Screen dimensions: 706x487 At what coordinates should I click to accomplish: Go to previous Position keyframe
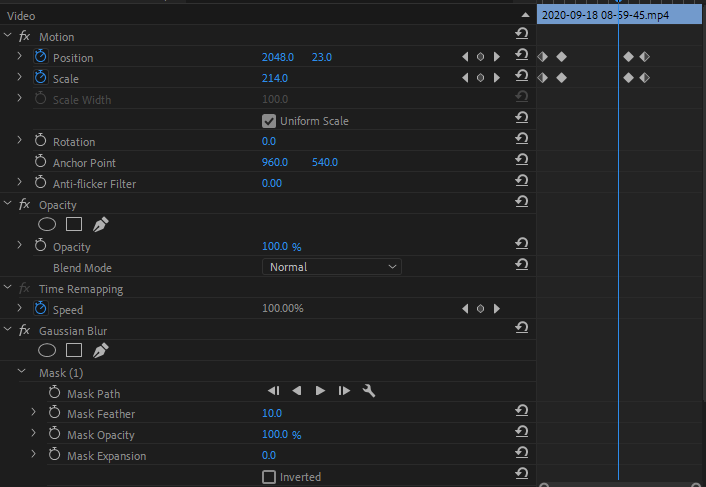click(x=465, y=57)
